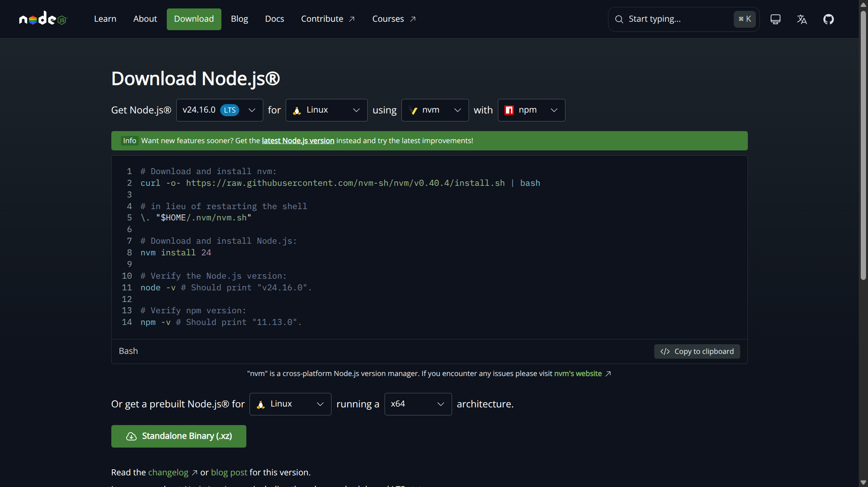Click the '# Download and install nvm:' comment

click(x=209, y=172)
